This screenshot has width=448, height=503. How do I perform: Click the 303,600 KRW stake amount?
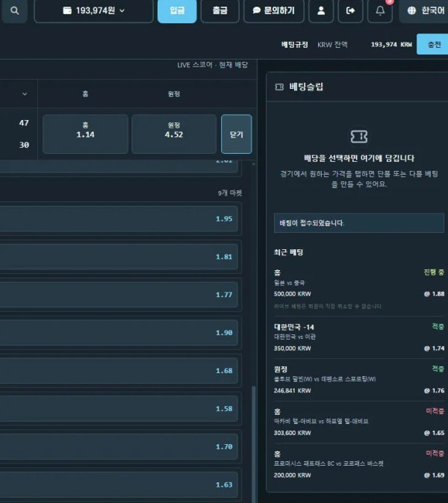[293, 433]
